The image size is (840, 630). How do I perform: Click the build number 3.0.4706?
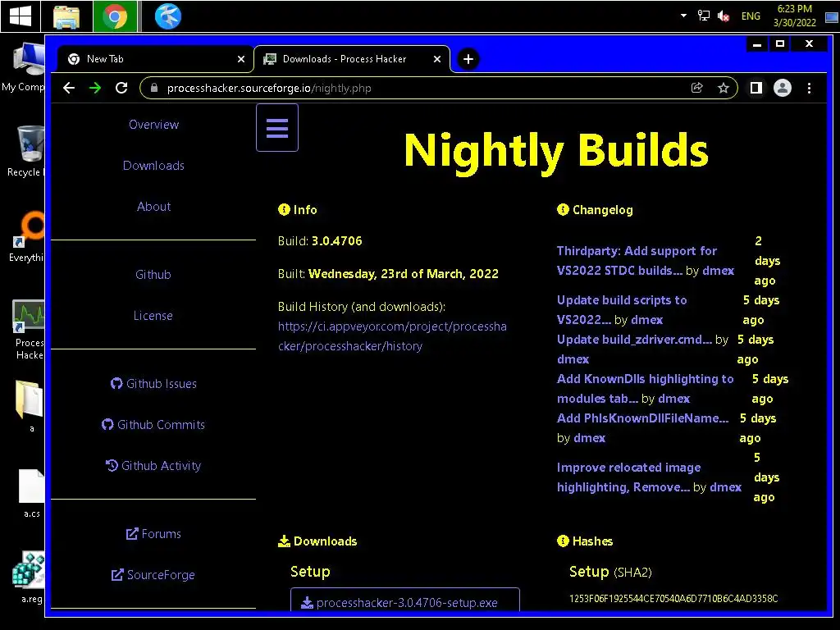337,241
